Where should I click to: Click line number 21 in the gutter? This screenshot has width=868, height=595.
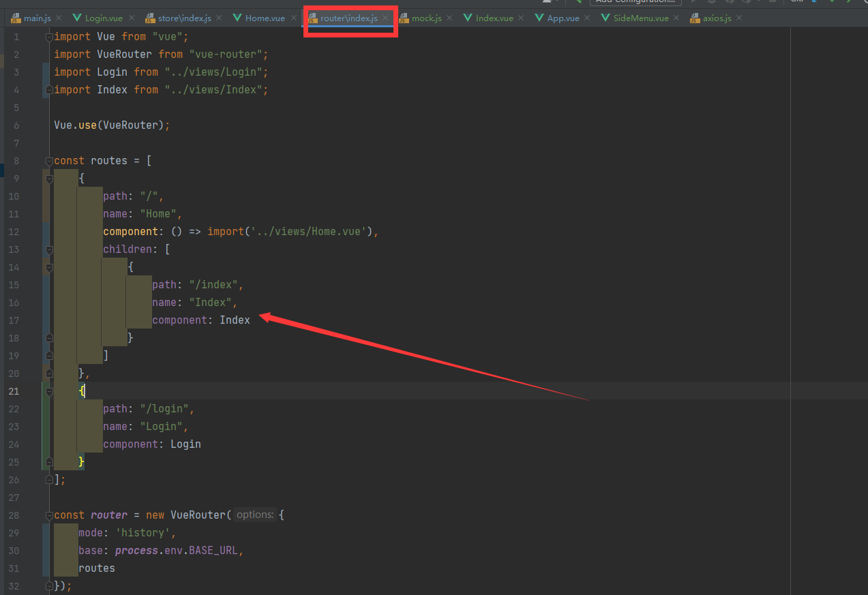(x=14, y=391)
